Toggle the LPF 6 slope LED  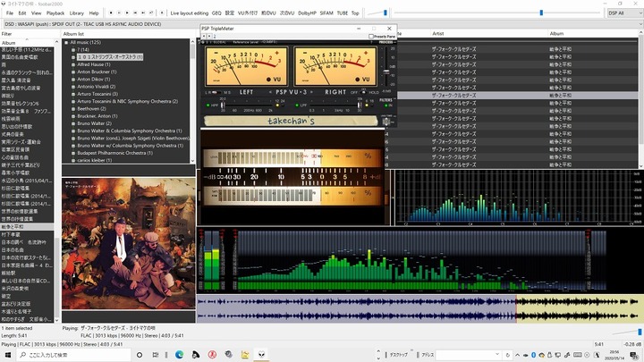pos(367,105)
